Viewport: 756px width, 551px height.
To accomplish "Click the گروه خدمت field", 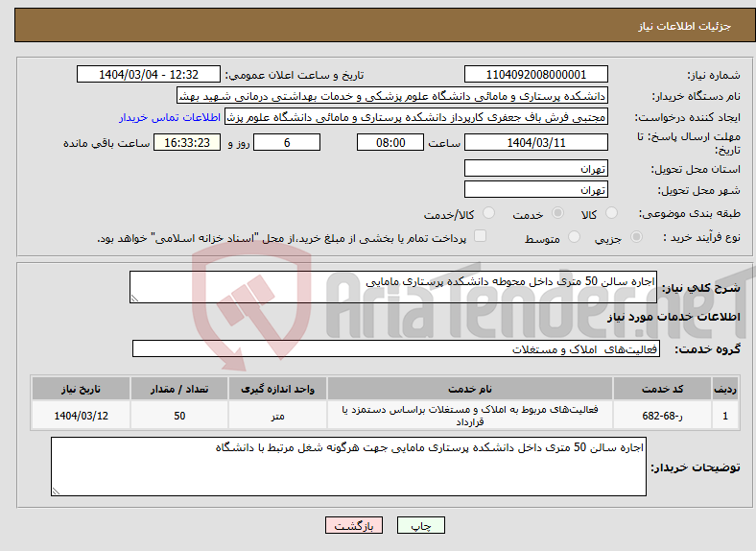I will [x=396, y=348].
